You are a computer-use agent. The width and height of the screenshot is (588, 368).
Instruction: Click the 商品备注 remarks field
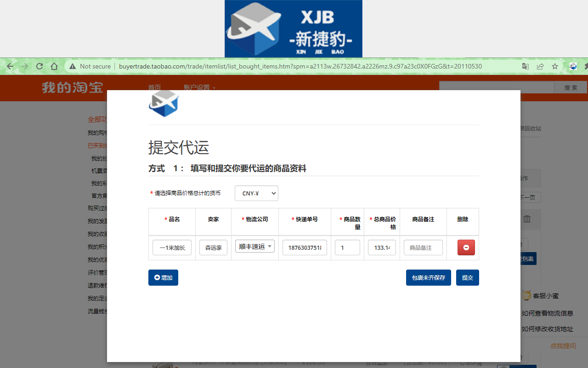tap(423, 247)
